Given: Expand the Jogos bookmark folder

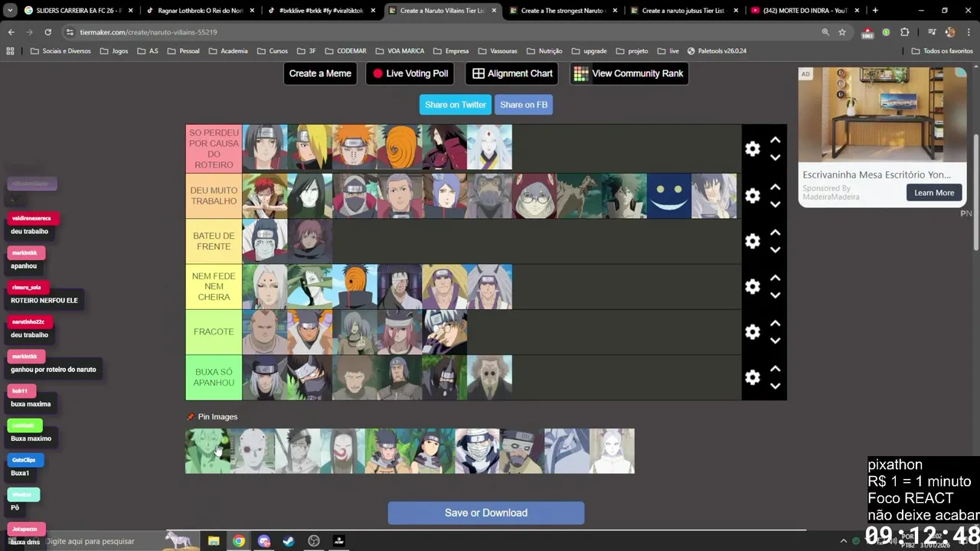Looking at the screenshot, I should pyautogui.click(x=114, y=51).
